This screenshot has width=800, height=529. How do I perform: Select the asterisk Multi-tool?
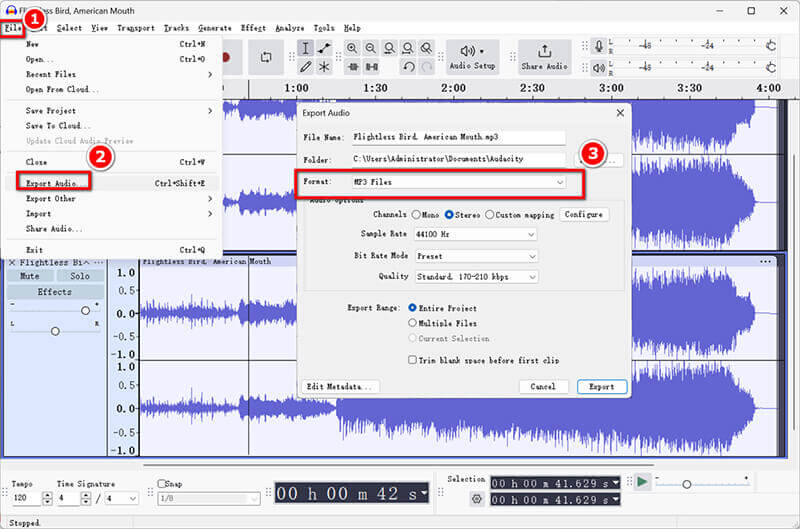(324, 67)
